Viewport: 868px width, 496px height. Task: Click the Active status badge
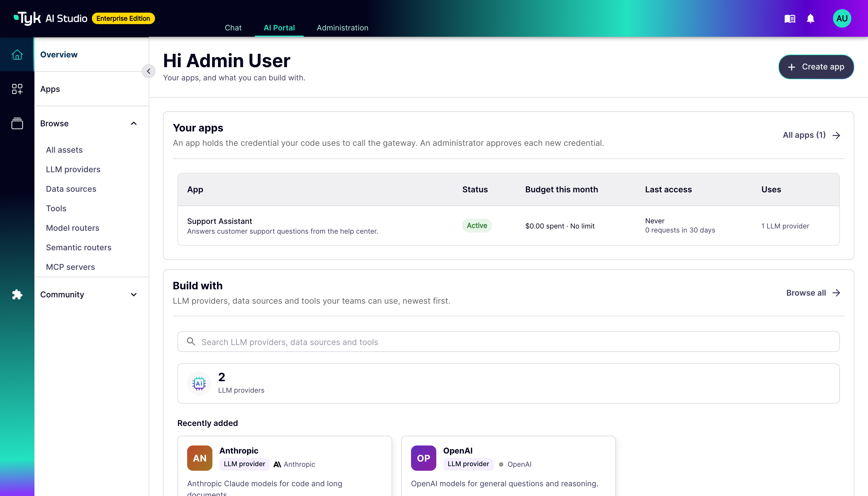pyautogui.click(x=476, y=226)
